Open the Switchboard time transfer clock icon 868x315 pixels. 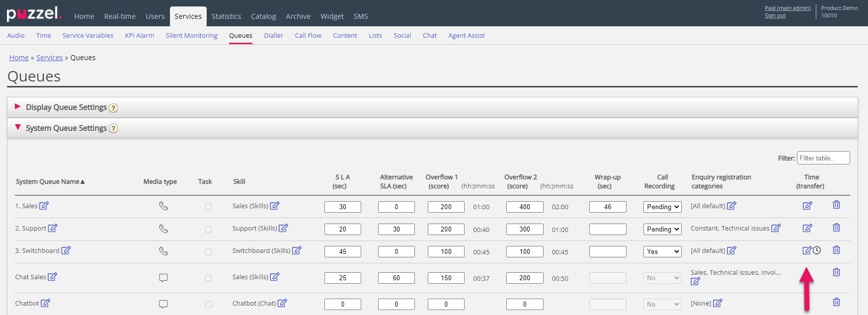[x=817, y=250]
